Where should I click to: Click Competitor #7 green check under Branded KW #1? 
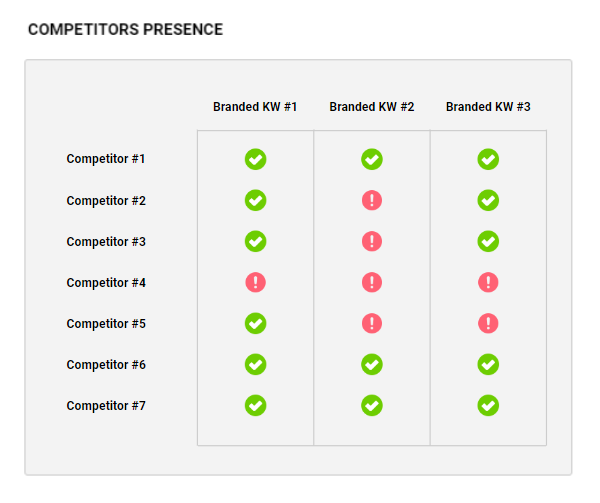(x=255, y=405)
